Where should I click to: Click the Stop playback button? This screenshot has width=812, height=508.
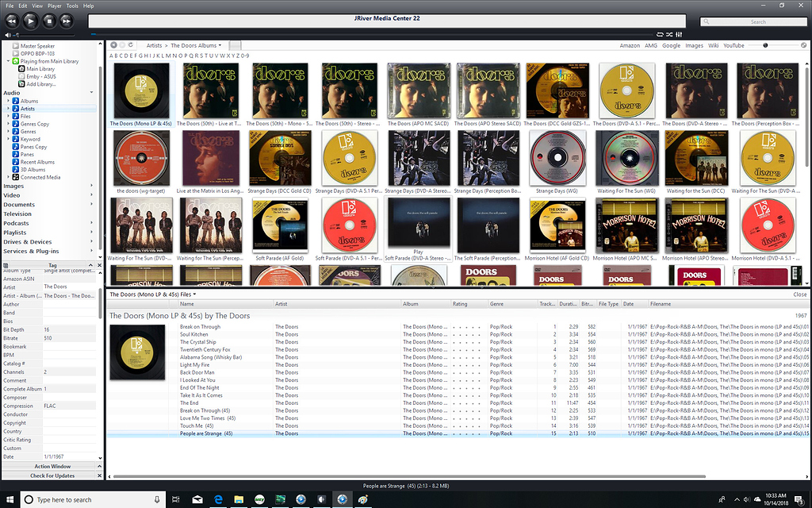48,21
